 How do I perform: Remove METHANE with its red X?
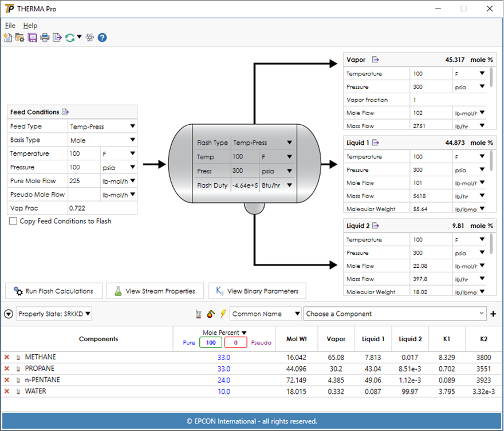pyautogui.click(x=7, y=357)
